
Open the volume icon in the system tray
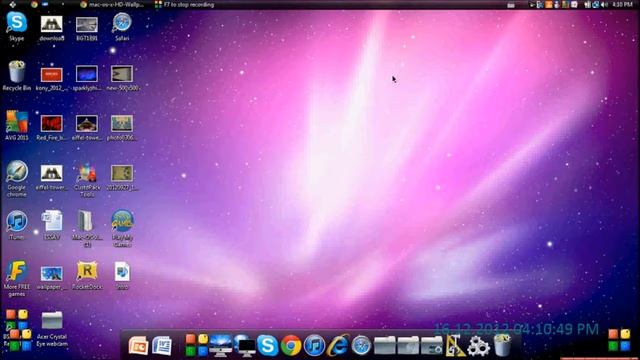point(604,4)
